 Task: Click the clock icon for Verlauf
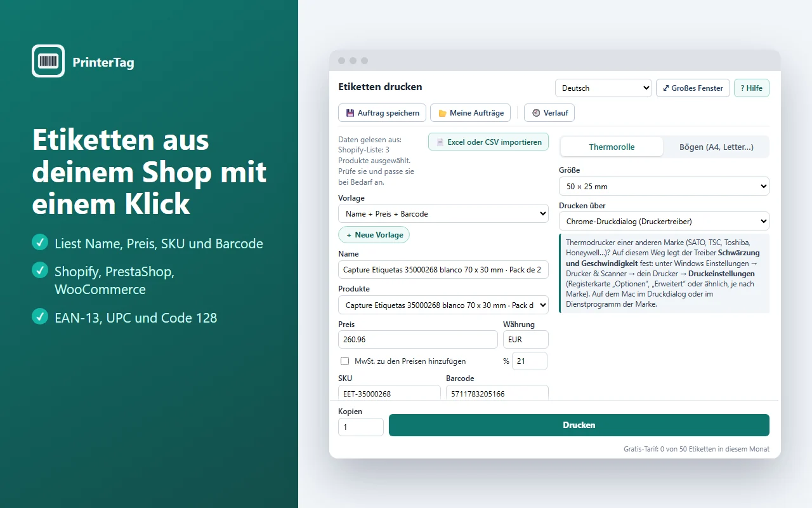coord(536,113)
